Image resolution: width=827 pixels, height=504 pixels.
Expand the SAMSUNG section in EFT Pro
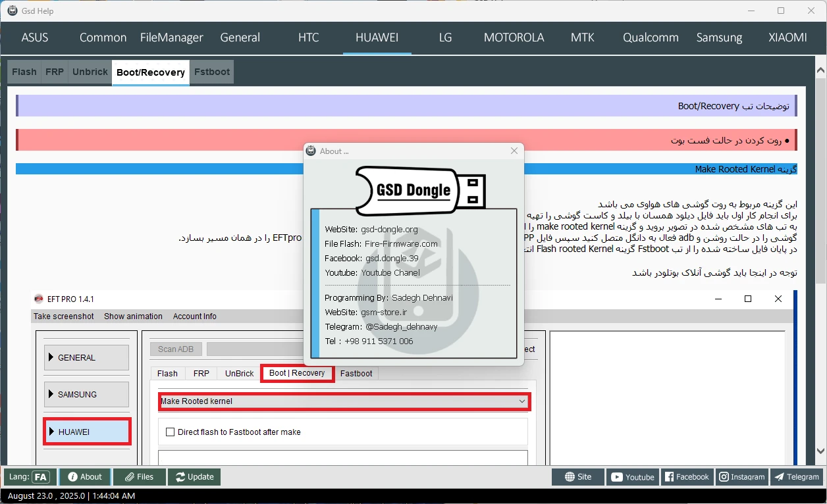(86, 395)
